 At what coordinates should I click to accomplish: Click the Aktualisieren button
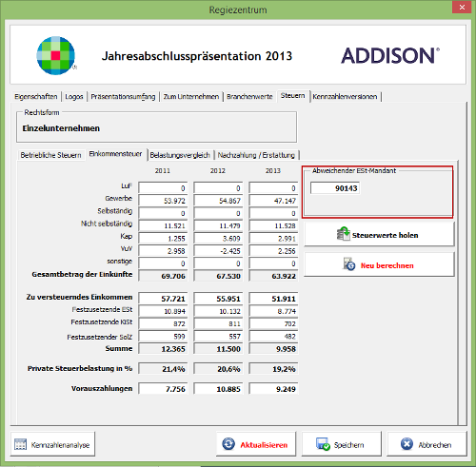click(256, 444)
